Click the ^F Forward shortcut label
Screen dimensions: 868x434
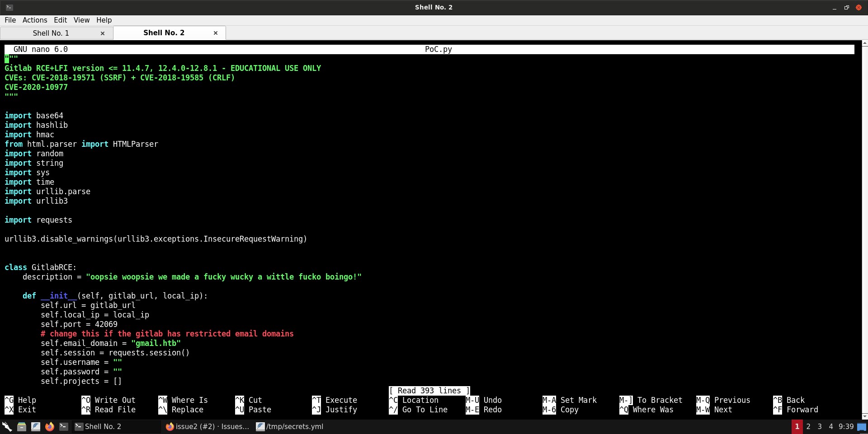click(x=796, y=410)
